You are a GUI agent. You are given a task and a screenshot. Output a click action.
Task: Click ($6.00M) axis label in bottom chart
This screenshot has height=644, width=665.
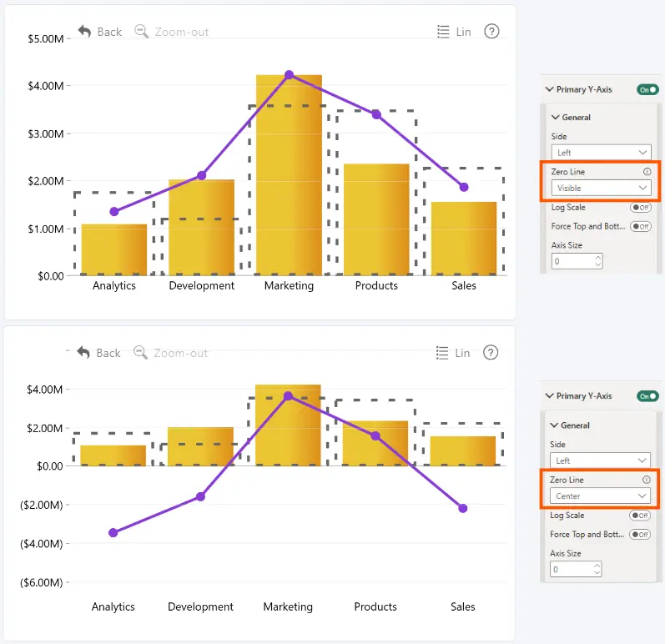pos(42,582)
